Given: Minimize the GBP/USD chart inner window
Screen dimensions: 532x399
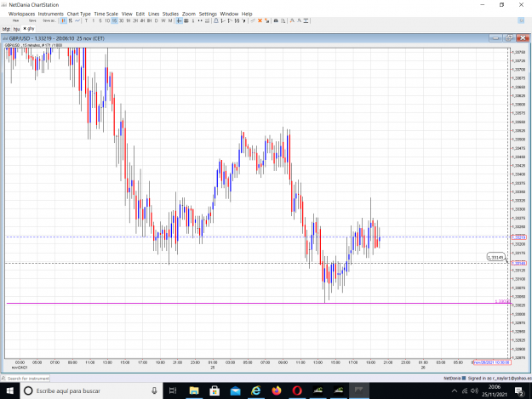Looking at the screenshot, I should tap(495, 38).
